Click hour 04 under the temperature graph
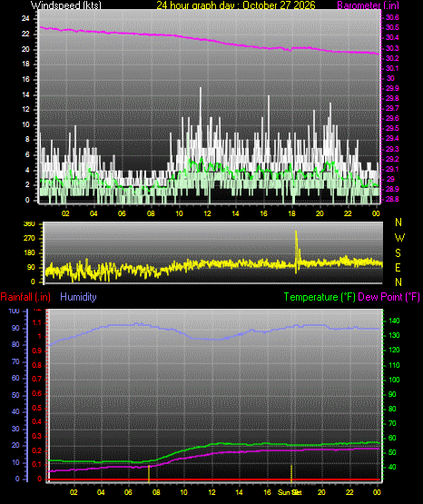This screenshot has width=423, height=504. click(x=101, y=492)
